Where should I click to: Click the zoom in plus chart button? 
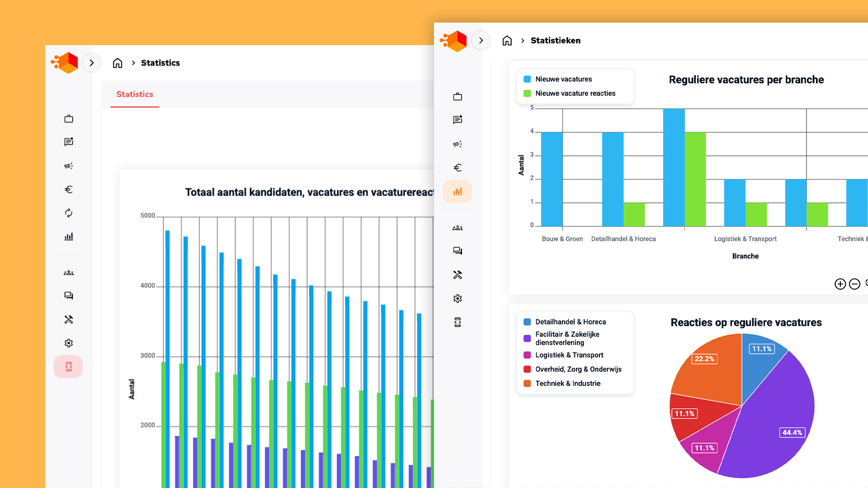(x=840, y=284)
